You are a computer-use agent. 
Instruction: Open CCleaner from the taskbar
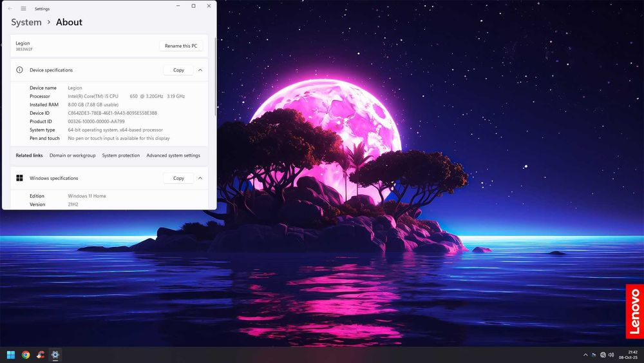click(x=40, y=355)
